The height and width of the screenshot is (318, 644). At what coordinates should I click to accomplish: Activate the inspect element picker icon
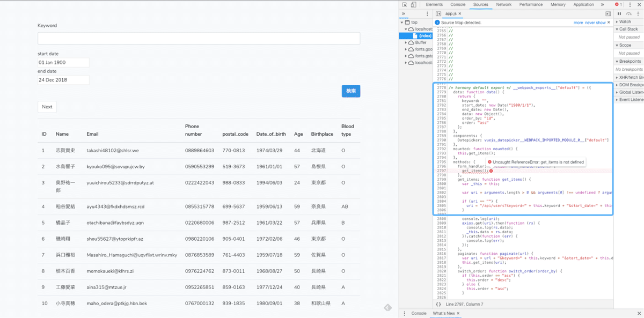pyautogui.click(x=405, y=4)
